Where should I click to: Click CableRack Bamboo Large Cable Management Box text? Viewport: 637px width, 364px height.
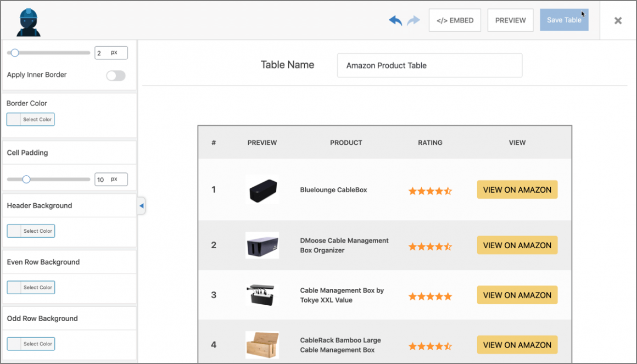click(340, 345)
